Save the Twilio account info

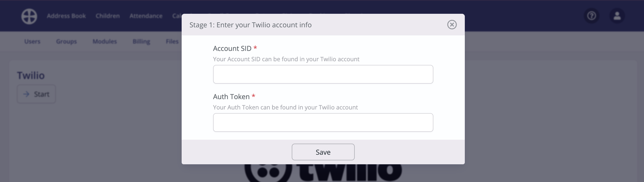click(323, 152)
